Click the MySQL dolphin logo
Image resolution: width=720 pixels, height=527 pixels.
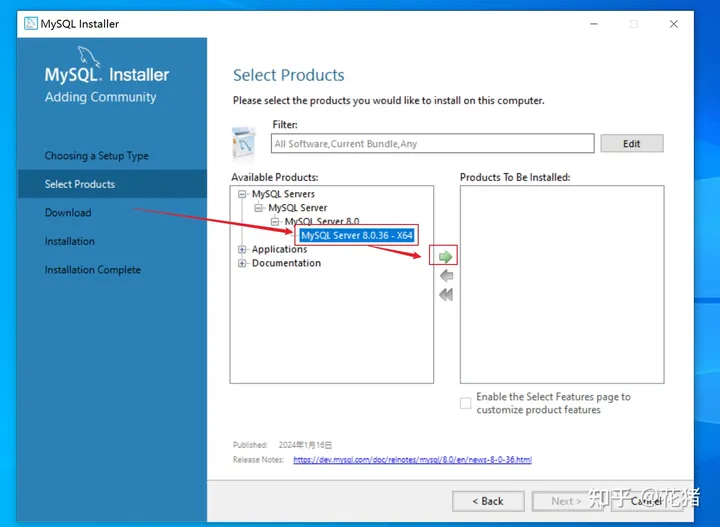tap(89, 56)
